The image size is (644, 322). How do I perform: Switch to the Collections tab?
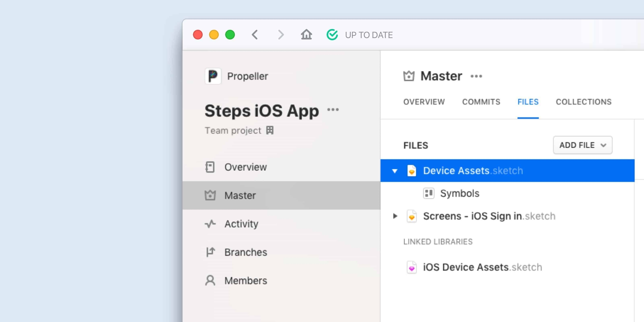584,102
